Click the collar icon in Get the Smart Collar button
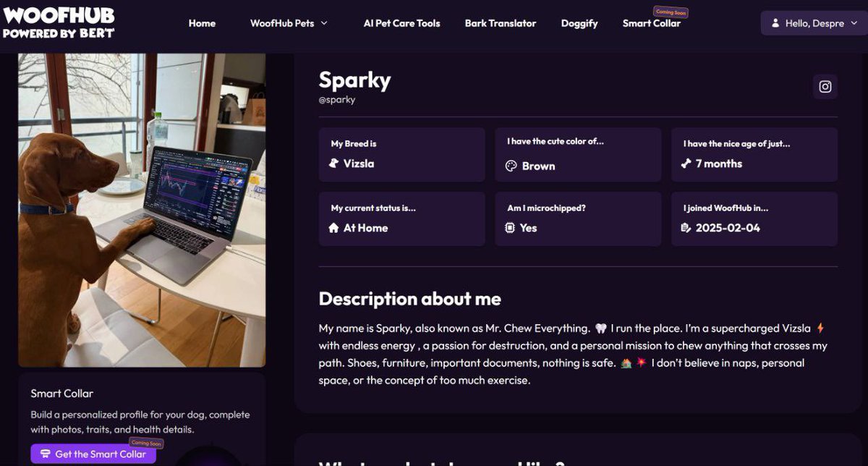 tap(45, 454)
